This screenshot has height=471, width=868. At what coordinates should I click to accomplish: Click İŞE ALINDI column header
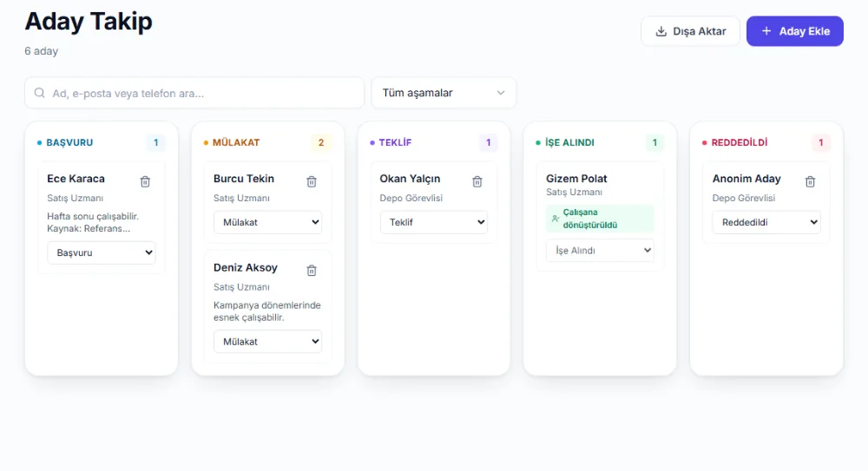pyautogui.click(x=569, y=142)
